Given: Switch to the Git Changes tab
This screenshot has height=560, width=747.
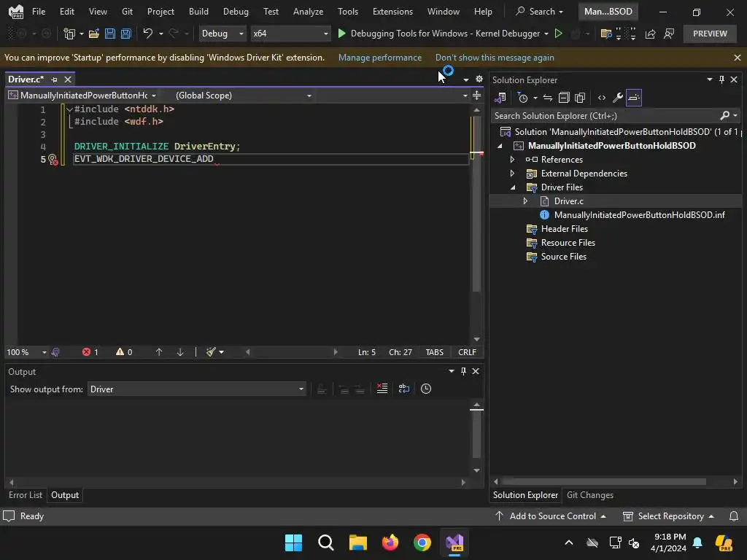Looking at the screenshot, I should 589,495.
